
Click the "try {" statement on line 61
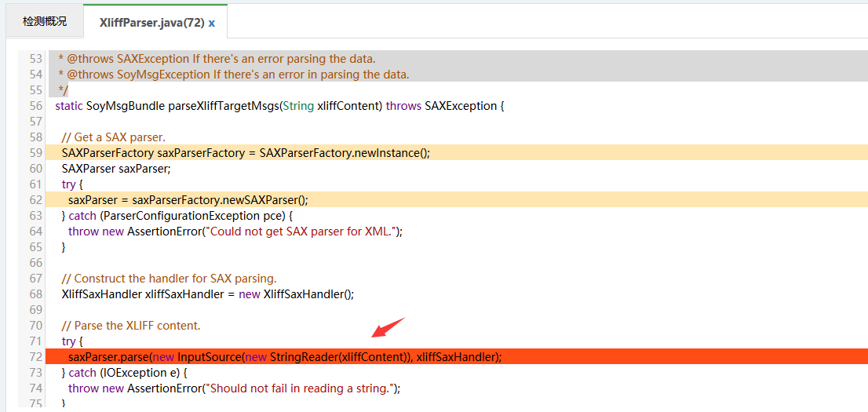click(72, 184)
